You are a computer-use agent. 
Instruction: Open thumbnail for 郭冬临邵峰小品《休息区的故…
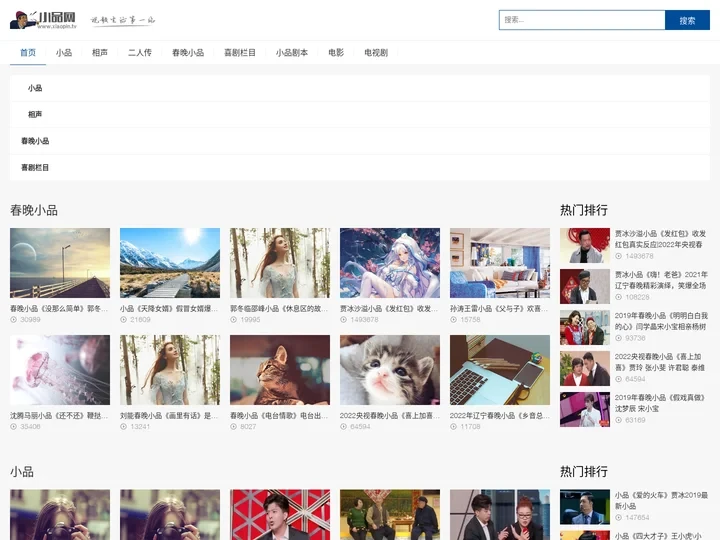[x=280, y=263]
